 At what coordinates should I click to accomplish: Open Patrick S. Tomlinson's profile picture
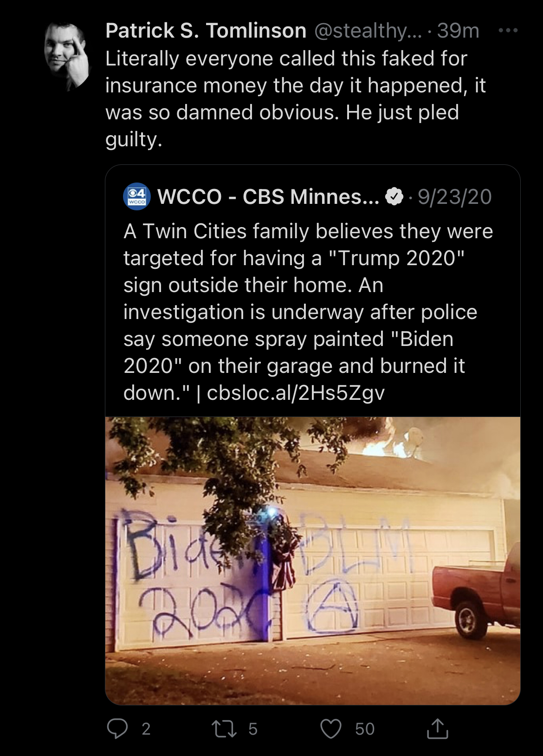pyautogui.click(x=66, y=56)
